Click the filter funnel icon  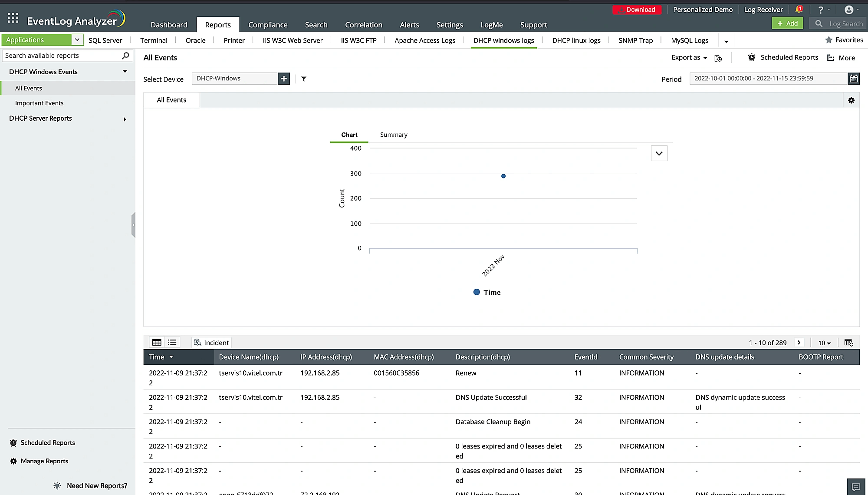pos(304,79)
